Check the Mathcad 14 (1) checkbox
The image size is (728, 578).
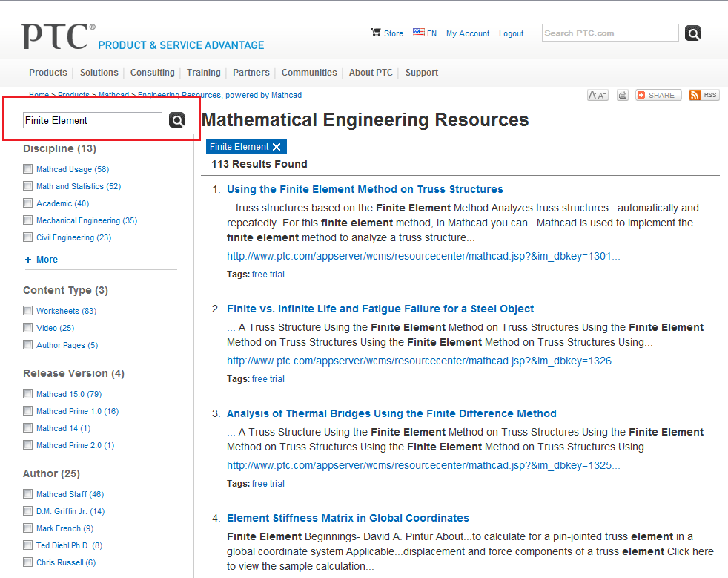click(28, 428)
